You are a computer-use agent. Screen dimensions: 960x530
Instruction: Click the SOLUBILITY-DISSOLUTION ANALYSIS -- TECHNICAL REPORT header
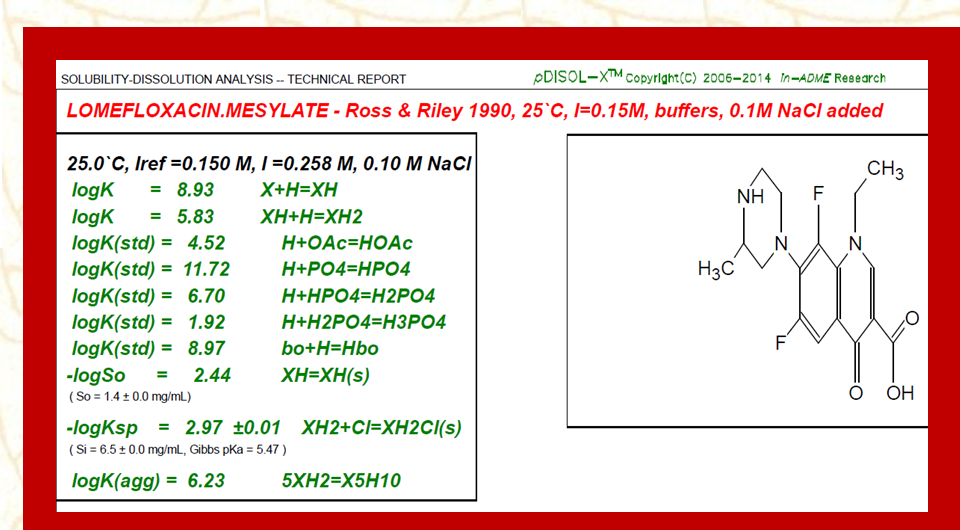click(233, 80)
